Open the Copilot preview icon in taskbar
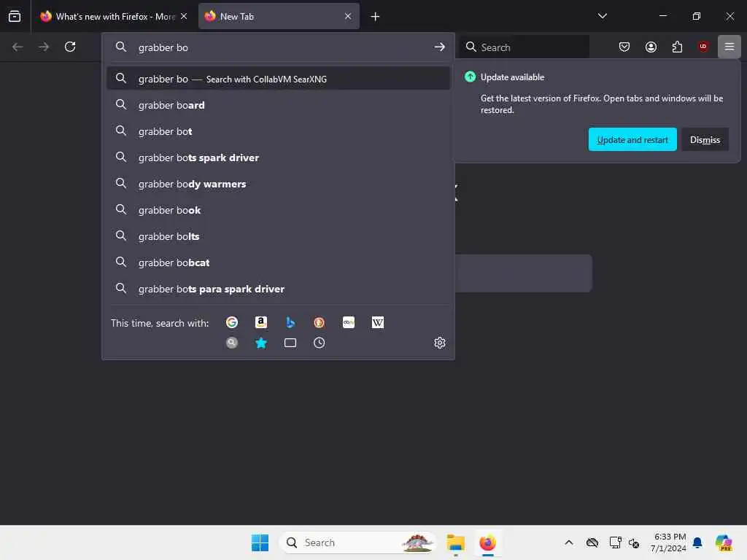Screen dimensions: 747x560 click(723, 542)
